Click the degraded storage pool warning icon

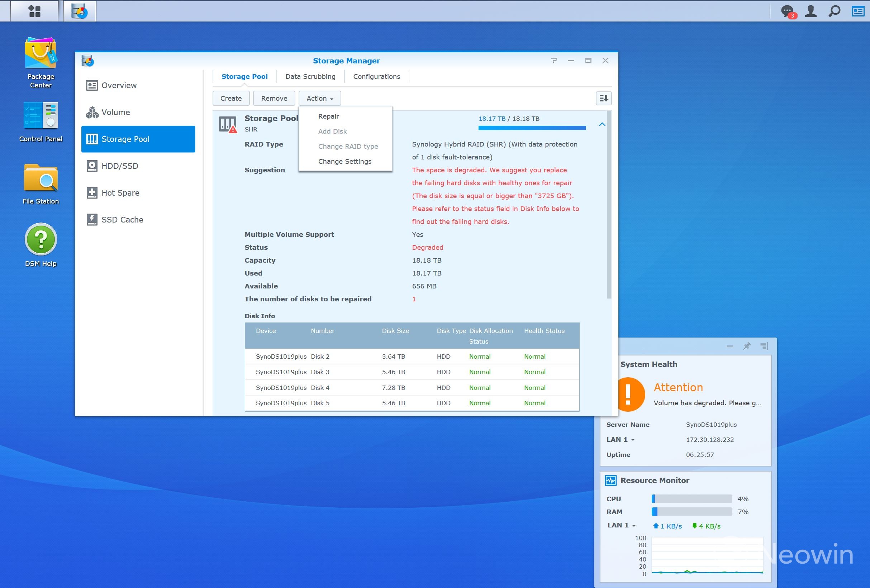228,125
